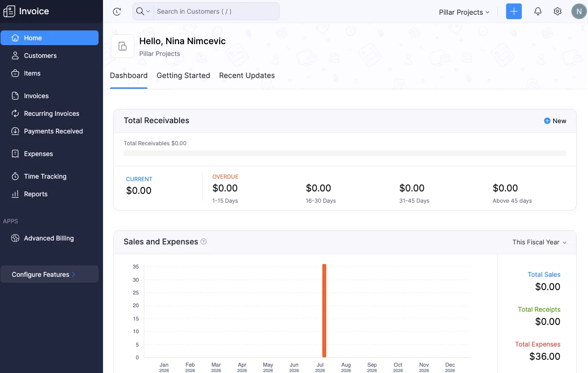Switch to Dashboard tab
This screenshot has height=373, width=588.
click(x=128, y=76)
